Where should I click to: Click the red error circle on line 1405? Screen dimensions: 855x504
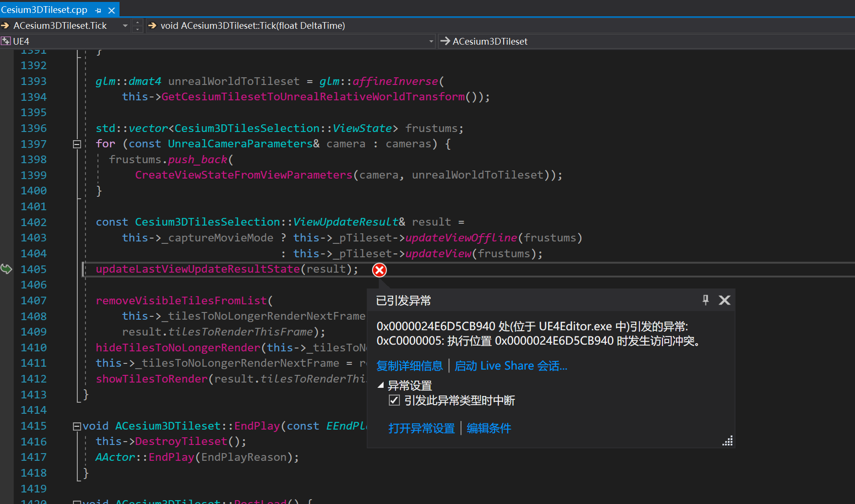[379, 270]
